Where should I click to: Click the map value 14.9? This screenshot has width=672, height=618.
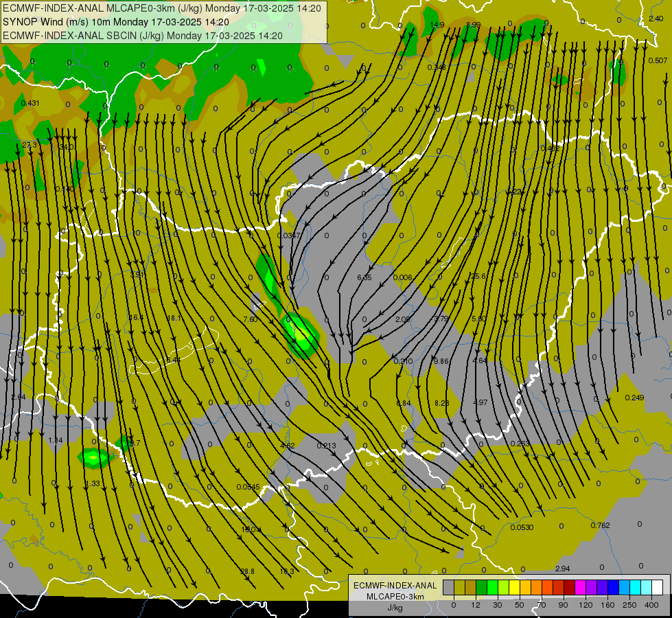coord(437,25)
